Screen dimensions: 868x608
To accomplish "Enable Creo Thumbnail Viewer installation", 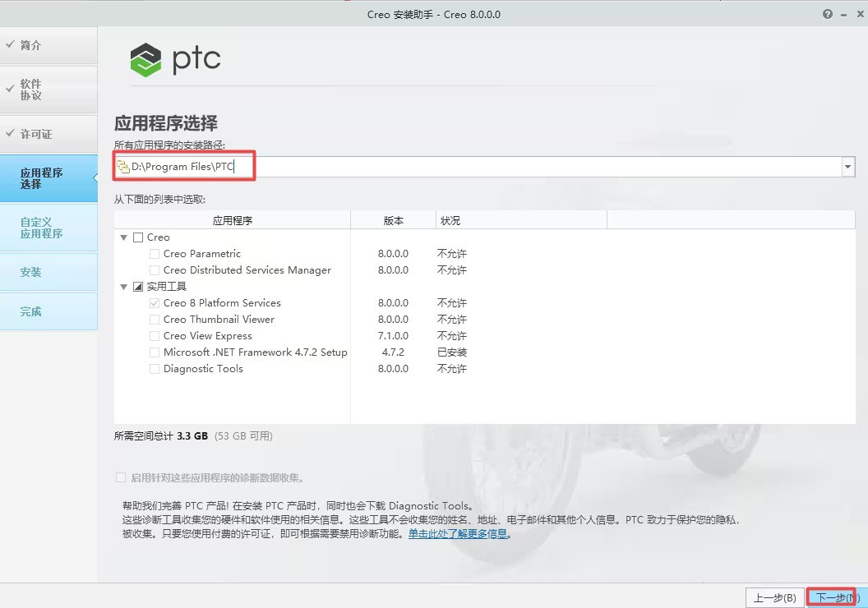I will (154, 319).
